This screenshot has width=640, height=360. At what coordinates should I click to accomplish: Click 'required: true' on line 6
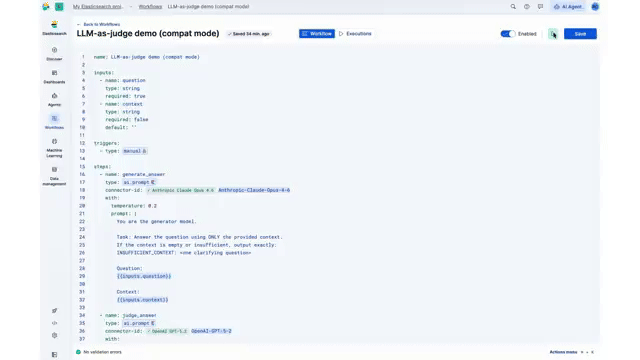(x=125, y=96)
